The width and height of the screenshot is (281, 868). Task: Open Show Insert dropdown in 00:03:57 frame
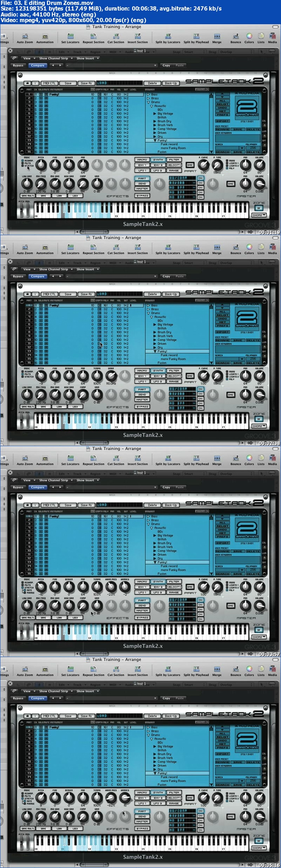pos(87,480)
